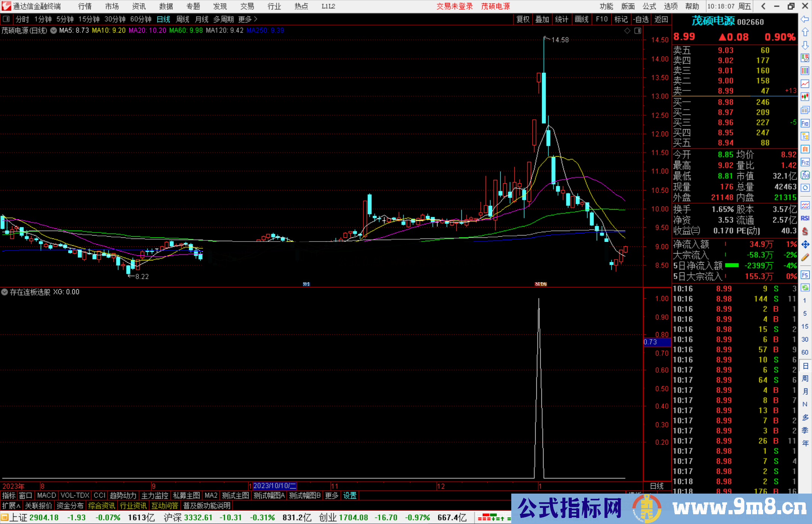The height and width of the screenshot is (524, 812).
Task: Click the move crosshair arrows icon
Action: pos(805,245)
